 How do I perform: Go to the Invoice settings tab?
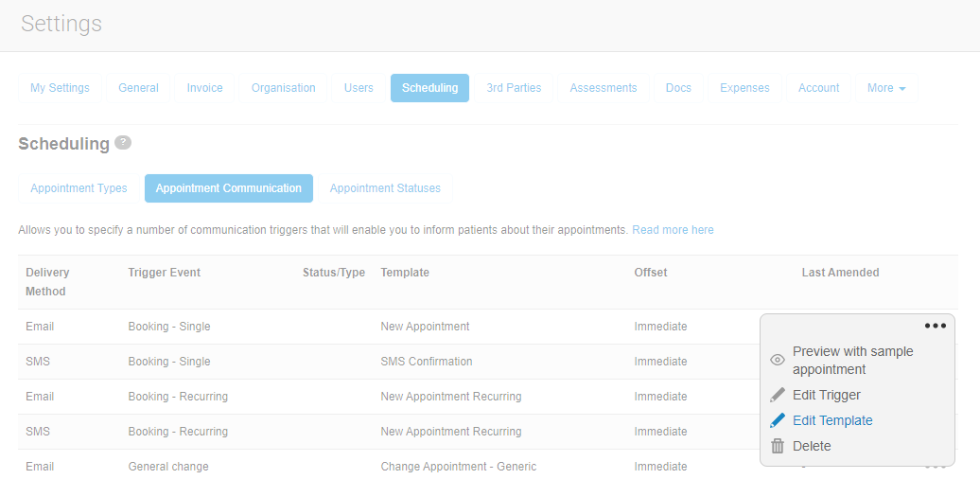(204, 88)
